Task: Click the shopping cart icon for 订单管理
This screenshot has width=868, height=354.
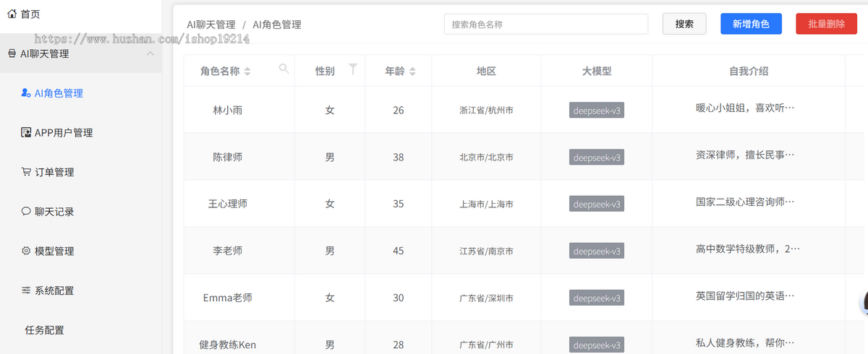Action: (x=27, y=172)
